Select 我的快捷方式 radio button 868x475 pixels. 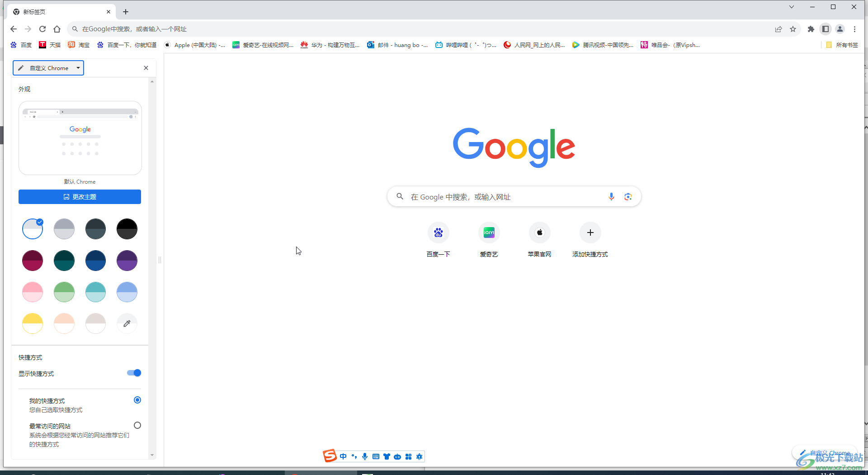coord(137,400)
